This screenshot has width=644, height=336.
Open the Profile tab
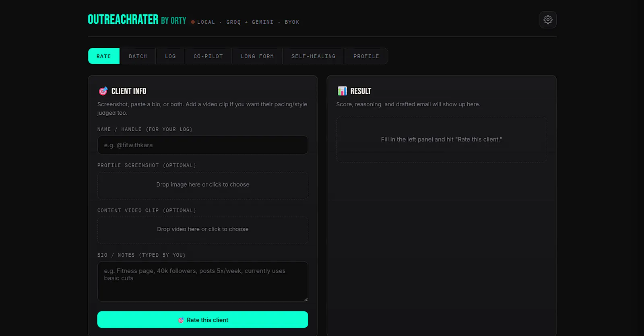pyautogui.click(x=366, y=56)
